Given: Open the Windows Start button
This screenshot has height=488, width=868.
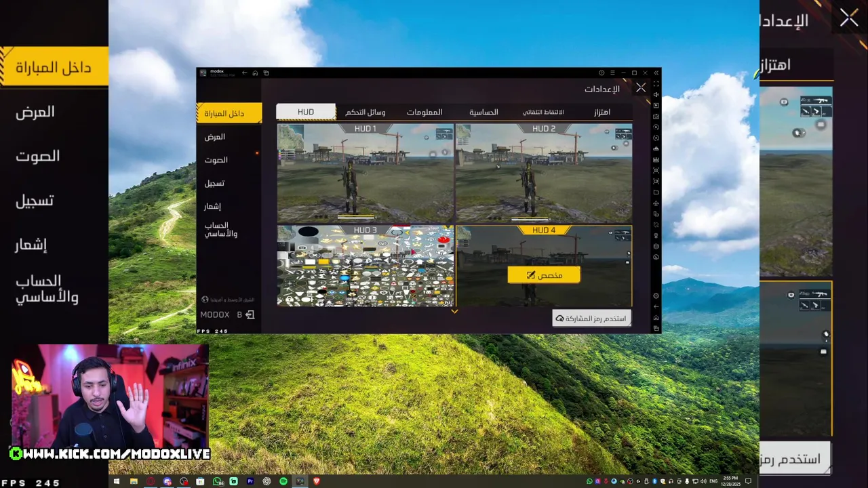Looking at the screenshot, I should [x=117, y=481].
